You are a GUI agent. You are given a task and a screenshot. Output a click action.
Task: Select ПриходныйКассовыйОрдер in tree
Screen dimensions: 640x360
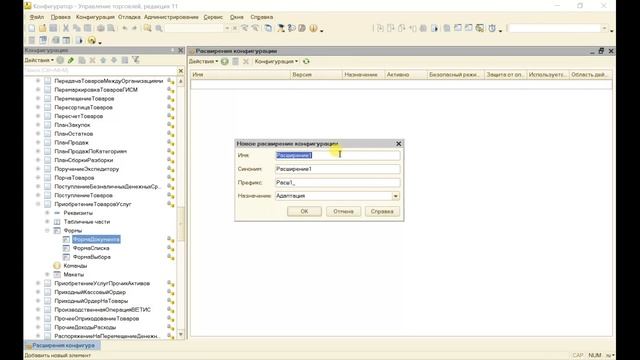[x=90, y=292]
